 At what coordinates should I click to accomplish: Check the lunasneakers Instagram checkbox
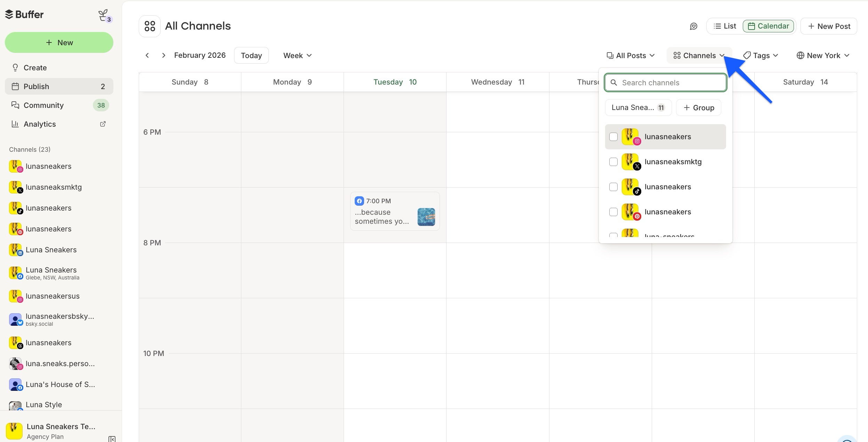tap(613, 137)
